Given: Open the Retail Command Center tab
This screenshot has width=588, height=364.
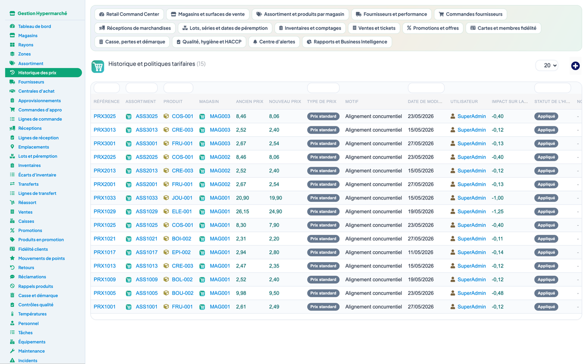Looking at the screenshot, I should (129, 14).
